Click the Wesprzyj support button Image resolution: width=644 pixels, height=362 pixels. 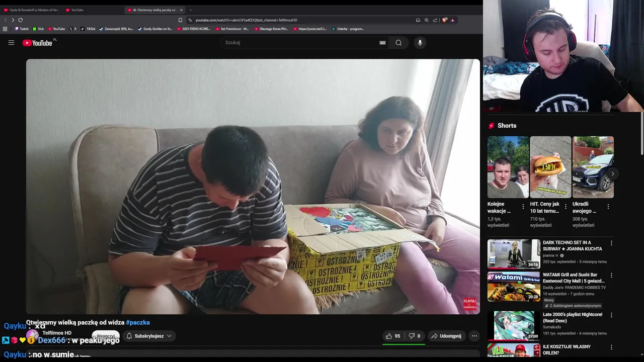click(x=106, y=336)
